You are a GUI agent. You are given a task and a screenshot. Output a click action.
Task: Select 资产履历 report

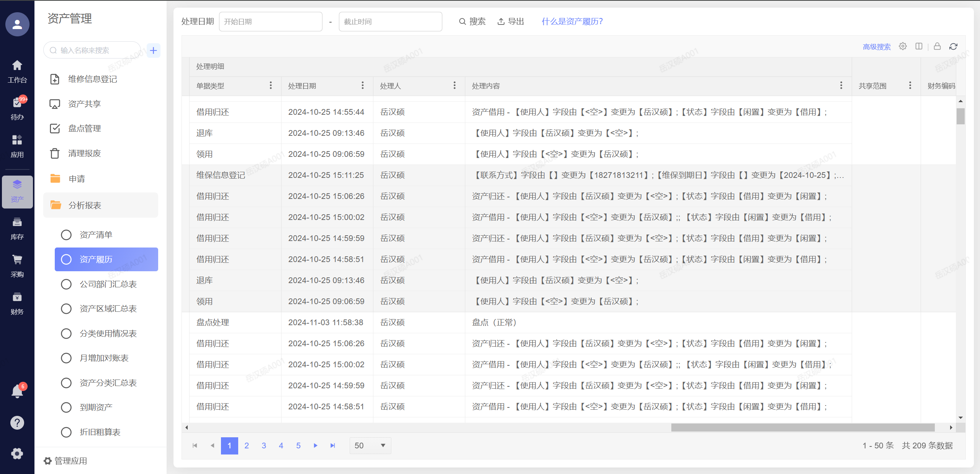point(106,259)
